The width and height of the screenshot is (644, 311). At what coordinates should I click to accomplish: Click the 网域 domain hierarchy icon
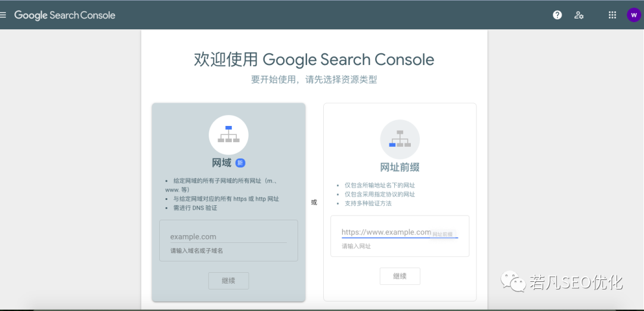pos(228,134)
